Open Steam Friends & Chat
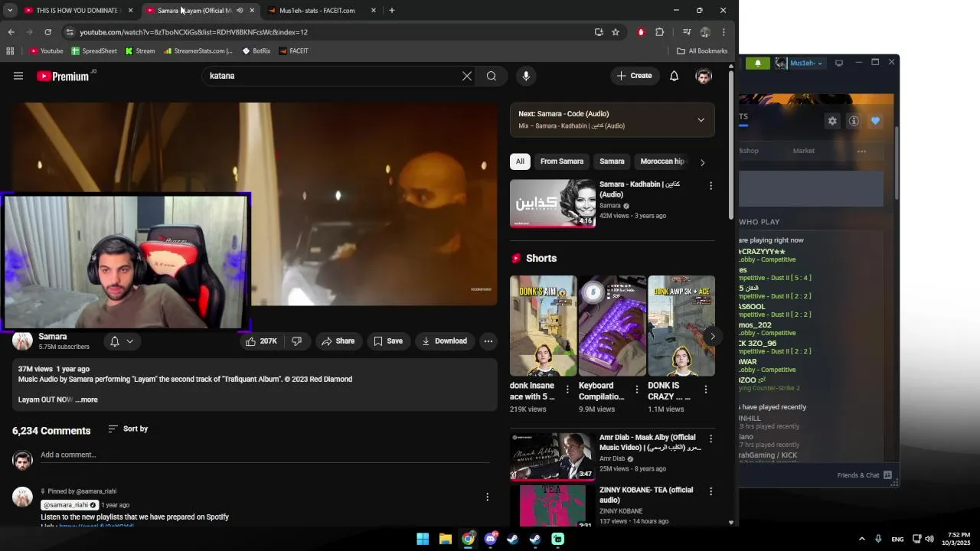The image size is (980, 551). coord(864,475)
